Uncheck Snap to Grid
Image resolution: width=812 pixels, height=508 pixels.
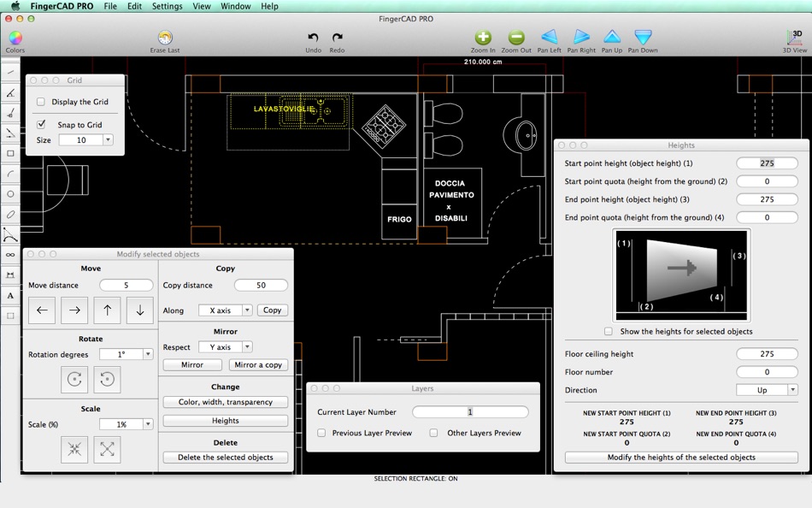(x=41, y=125)
